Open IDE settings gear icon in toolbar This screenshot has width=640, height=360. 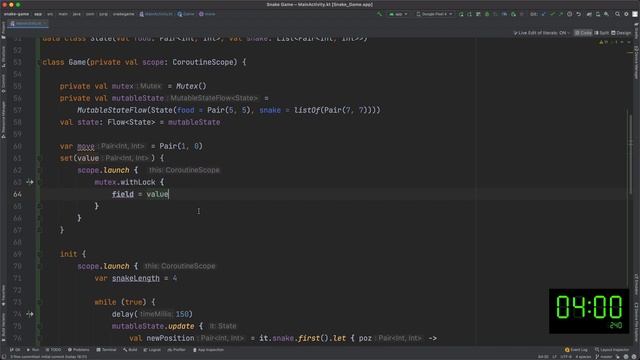point(626,14)
